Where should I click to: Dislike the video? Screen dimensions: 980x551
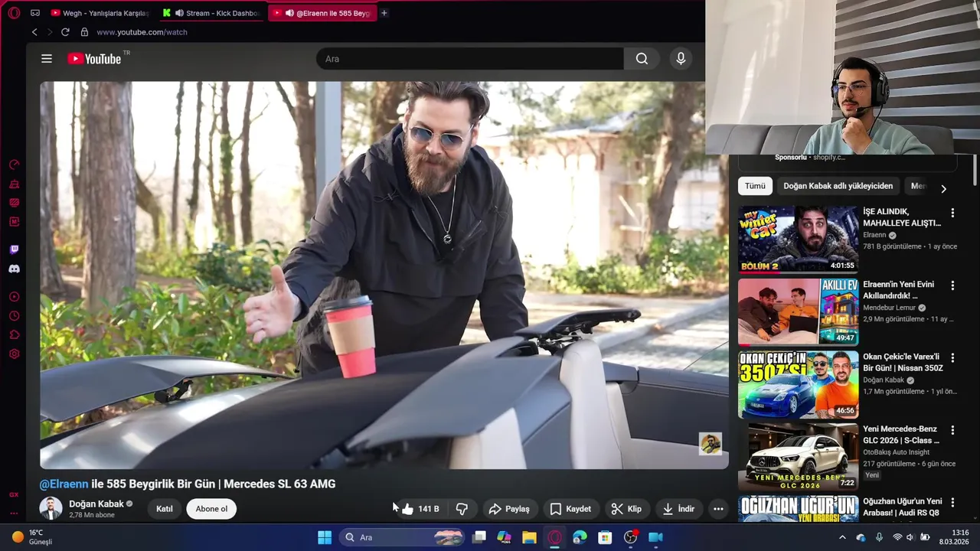pos(462,509)
